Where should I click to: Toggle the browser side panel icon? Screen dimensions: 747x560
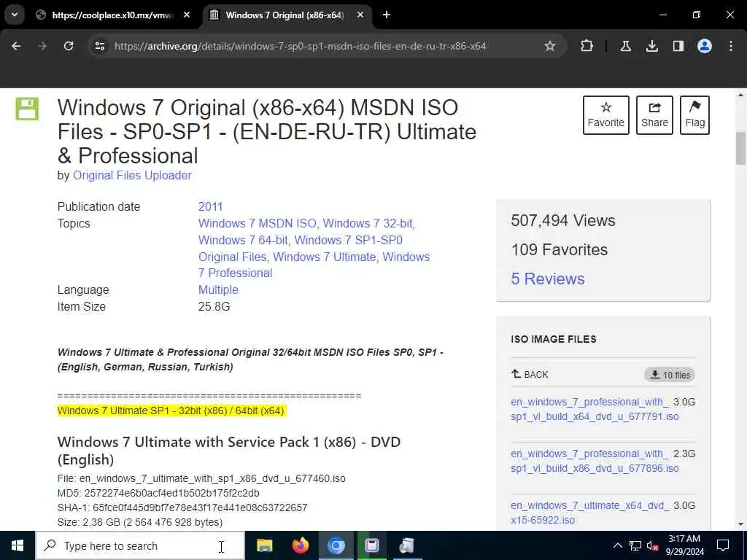[678, 46]
